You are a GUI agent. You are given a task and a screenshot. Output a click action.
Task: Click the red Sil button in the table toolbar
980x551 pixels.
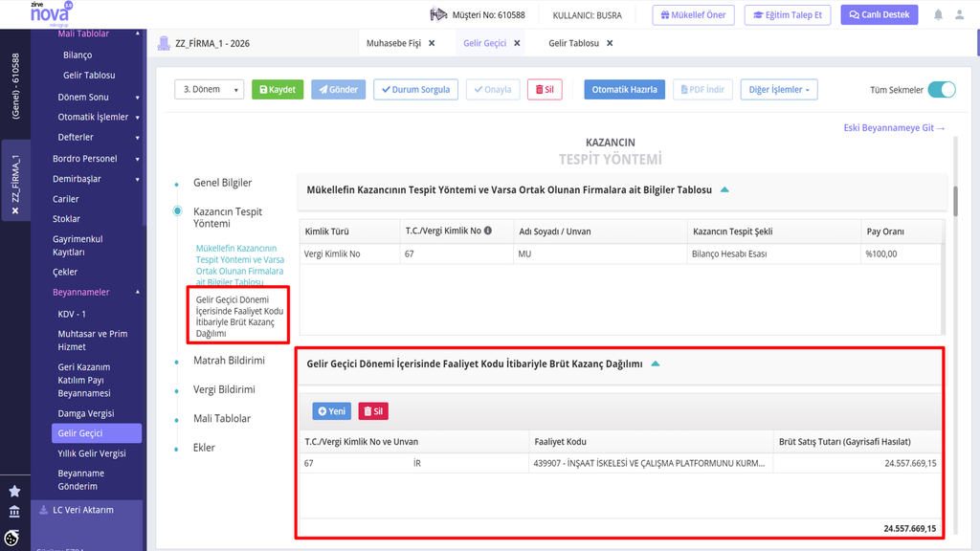[373, 411]
